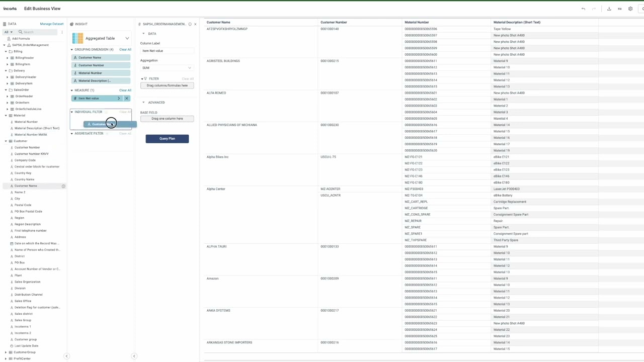Click the Alpha Bikes Inc cell
Screen dimensions: 644x362
pyautogui.click(x=217, y=157)
